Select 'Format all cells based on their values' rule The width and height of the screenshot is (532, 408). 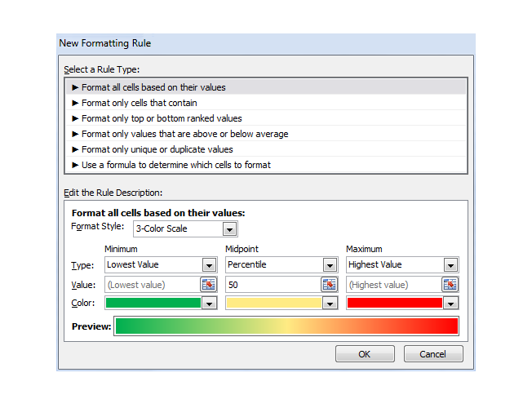pos(266,87)
